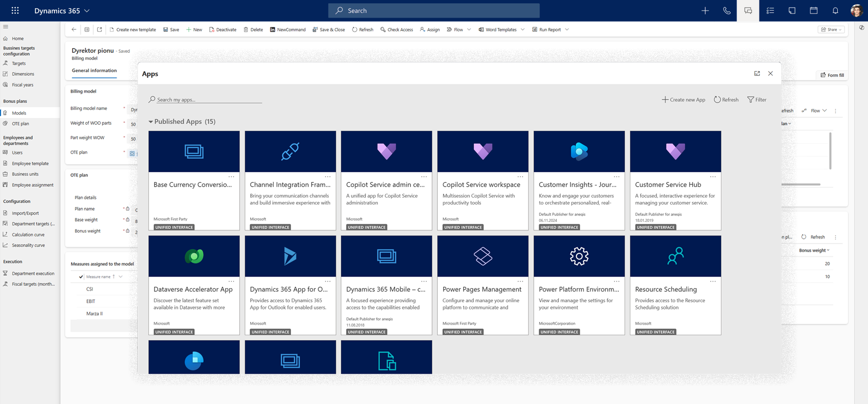This screenshot has width=868, height=404.
Task: Click the Form fill button
Action: tap(832, 75)
